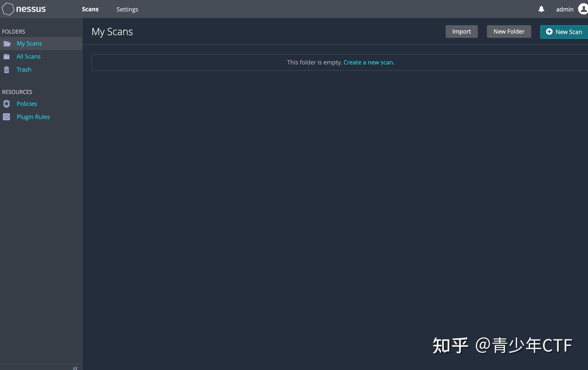Select My Scans in the Folders list
This screenshot has width=588, height=370.
(x=29, y=43)
